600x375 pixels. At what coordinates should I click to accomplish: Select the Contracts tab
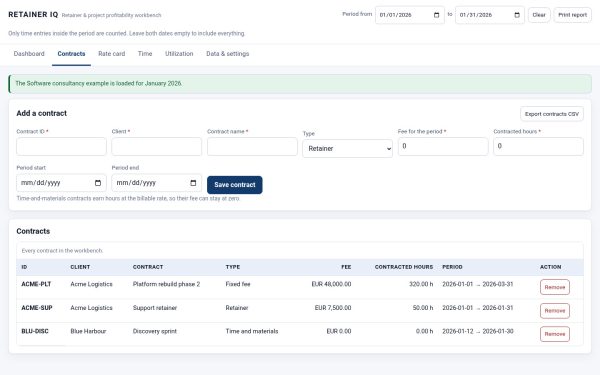(x=71, y=54)
